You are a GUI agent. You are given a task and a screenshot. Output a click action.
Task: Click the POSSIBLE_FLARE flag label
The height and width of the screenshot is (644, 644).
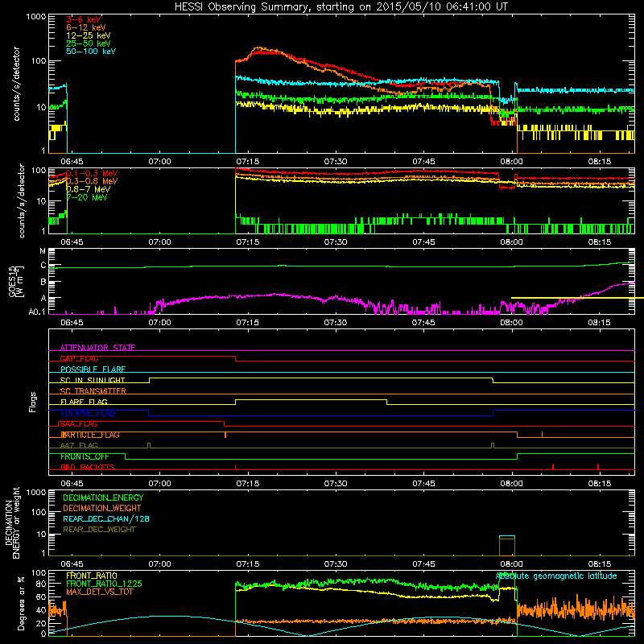tap(93, 369)
